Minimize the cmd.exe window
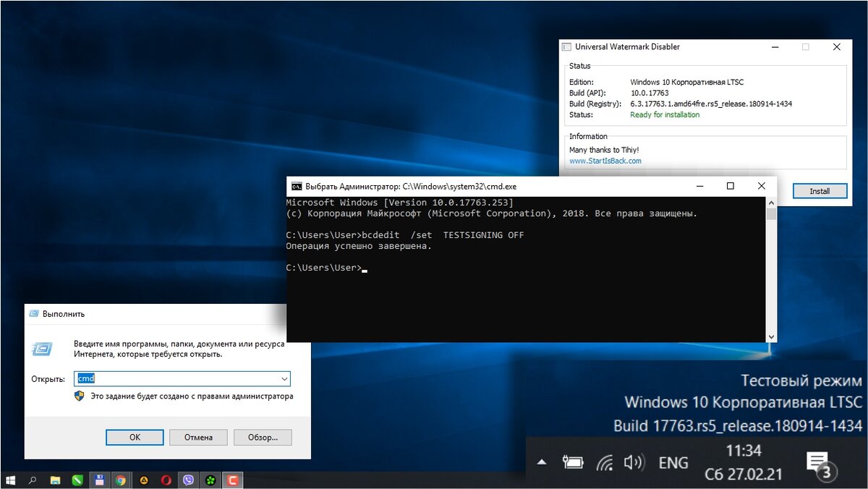The height and width of the screenshot is (489, 868). [x=699, y=186]
